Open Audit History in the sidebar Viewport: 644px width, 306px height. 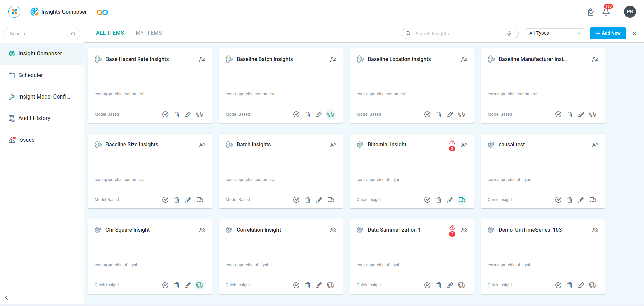(x=34, y=118)
